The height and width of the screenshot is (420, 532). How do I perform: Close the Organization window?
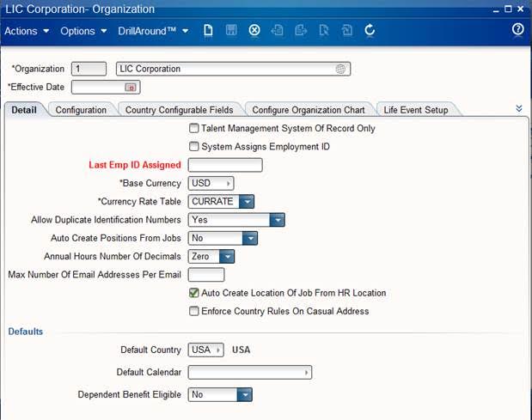pos(520,9)
